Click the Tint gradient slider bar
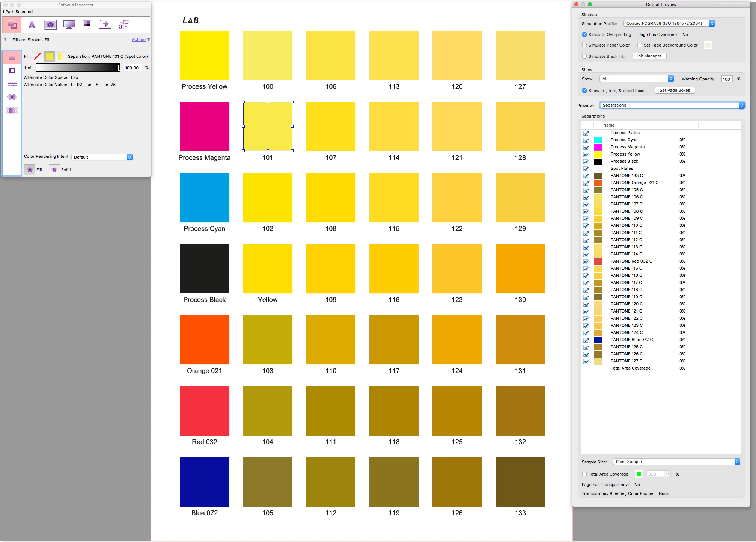Viewport: 756px width, 542px height. click(78, 68)
